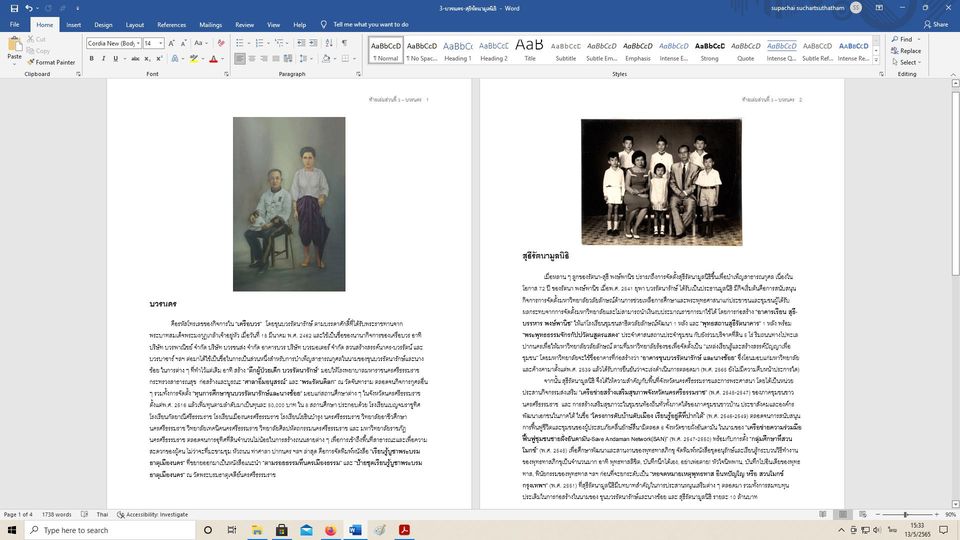Image resolution: width=960 pixels, height=540 pixels.
Task: Click Tell me what you want to do
Action: pyautogui.click(x=370, y=24)
